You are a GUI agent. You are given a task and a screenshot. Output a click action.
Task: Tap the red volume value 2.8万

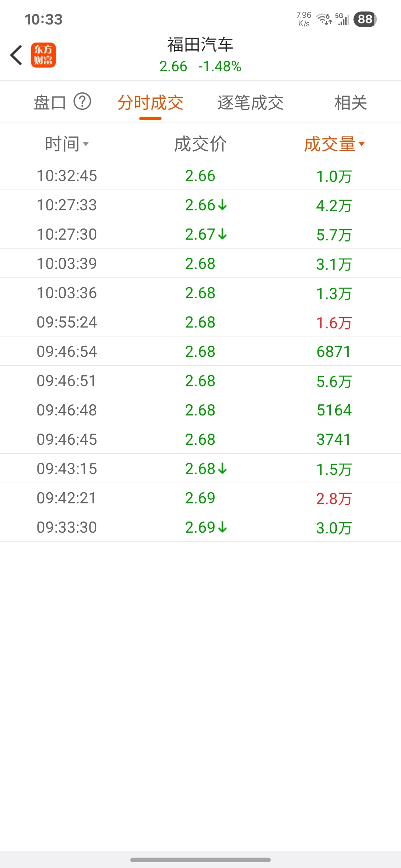pos(334,499)
